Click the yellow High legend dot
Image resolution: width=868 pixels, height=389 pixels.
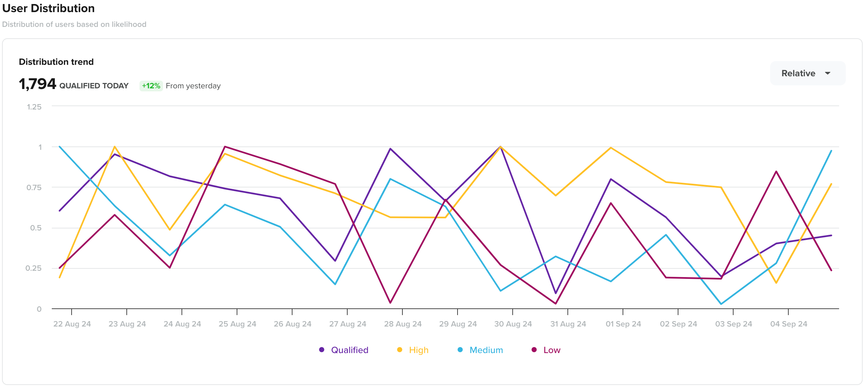point(400,350)
